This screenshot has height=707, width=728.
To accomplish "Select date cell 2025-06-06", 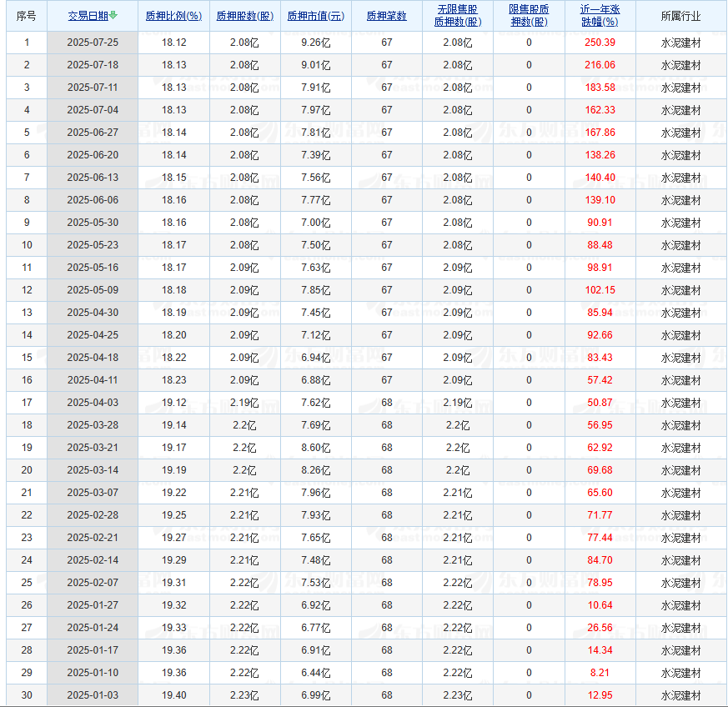I will [x=93, y=200].
